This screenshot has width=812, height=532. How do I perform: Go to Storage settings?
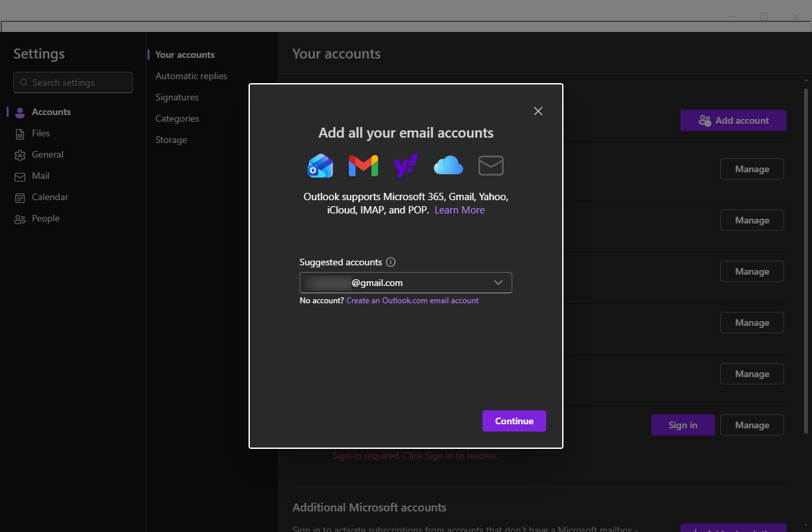tap(171, 140)
